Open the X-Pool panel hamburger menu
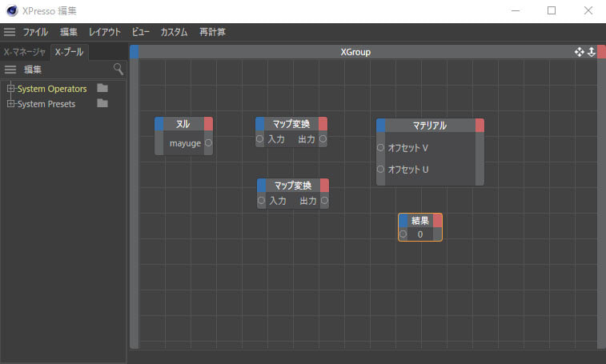 (10, 69)
